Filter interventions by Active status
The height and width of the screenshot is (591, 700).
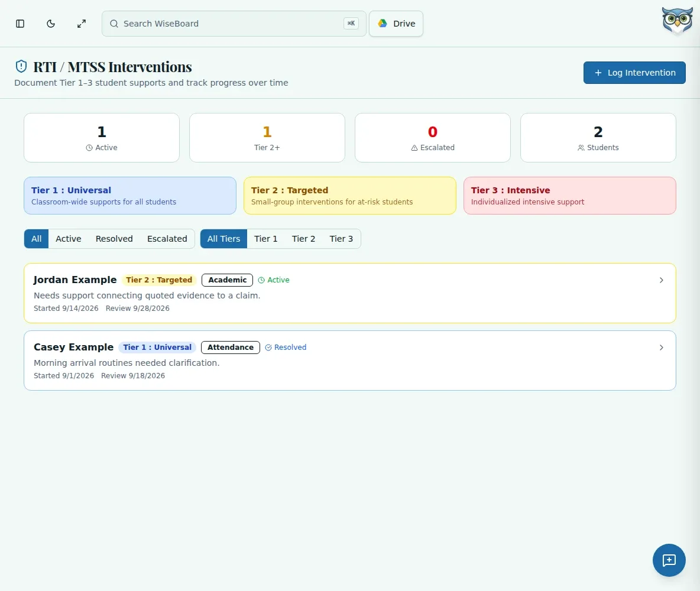pos(69,239)
